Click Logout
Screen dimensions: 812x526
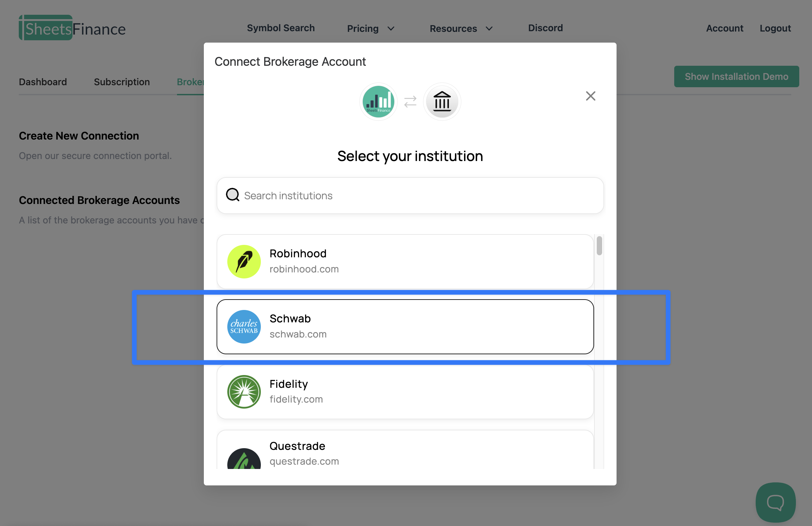click(x=775, y=28)
